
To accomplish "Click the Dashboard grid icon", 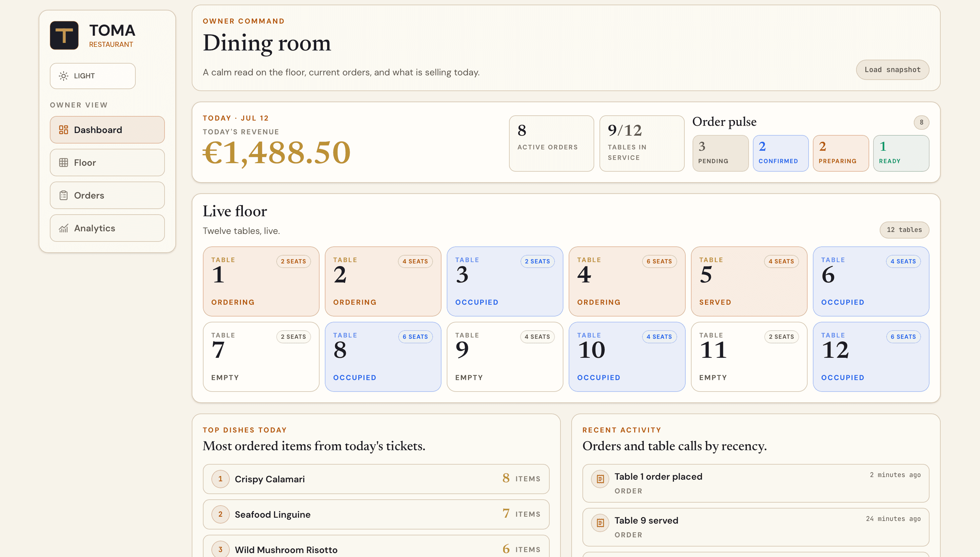I will pos(64,130).
